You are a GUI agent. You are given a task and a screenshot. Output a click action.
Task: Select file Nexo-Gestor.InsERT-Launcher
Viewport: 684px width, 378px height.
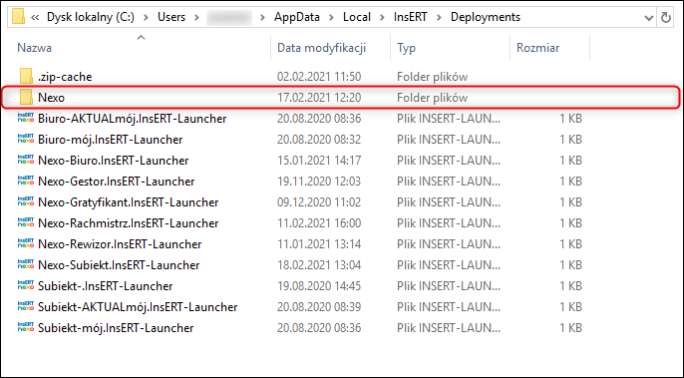[x=116, y=181]
